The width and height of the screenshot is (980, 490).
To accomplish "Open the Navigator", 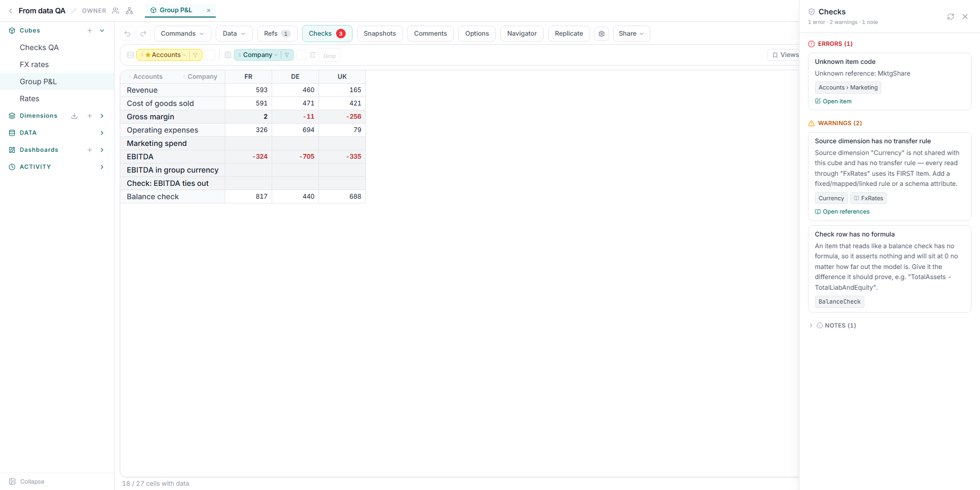I will [522, 34].
